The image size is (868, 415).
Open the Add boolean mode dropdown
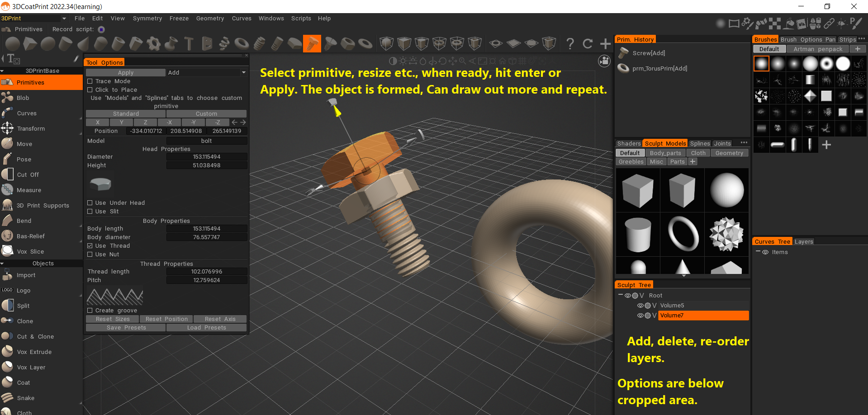coord(207,72)
